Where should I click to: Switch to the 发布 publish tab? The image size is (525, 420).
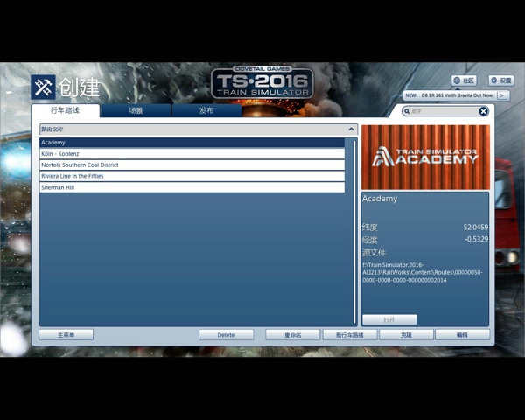click(206, 110)
